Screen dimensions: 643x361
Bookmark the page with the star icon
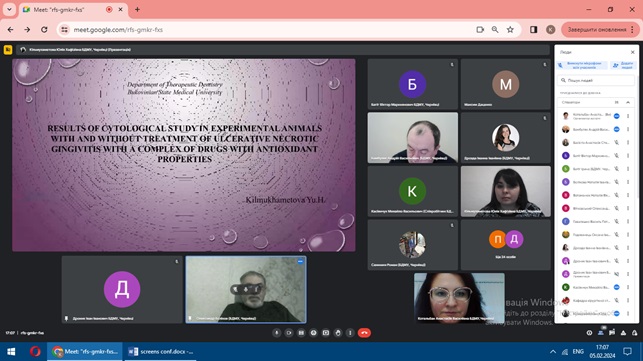510,30
